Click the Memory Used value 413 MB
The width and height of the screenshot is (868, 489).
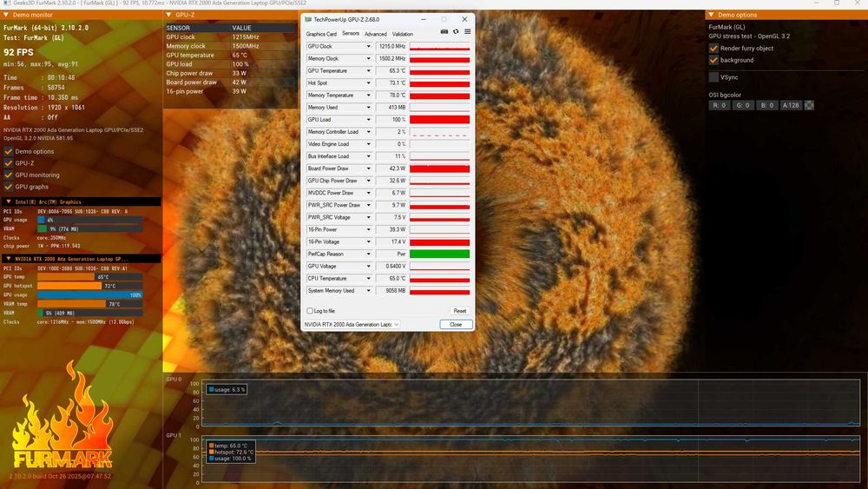pos(391,108)
